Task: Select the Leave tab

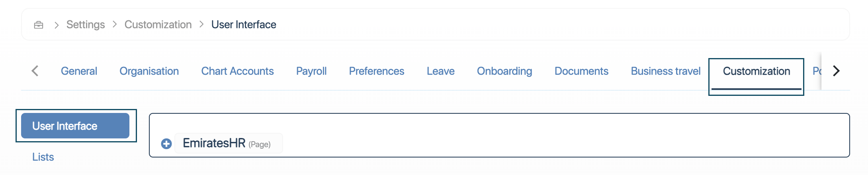Action: click(440, 71)
